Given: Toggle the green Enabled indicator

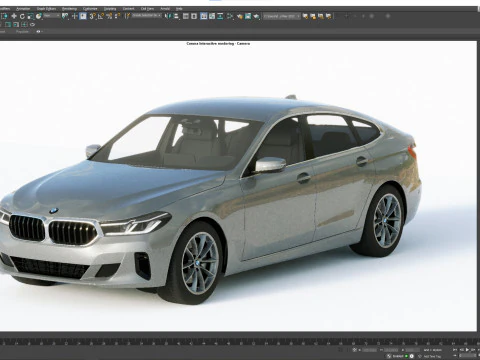Looking at the screenshot, I should pos(406,356).
